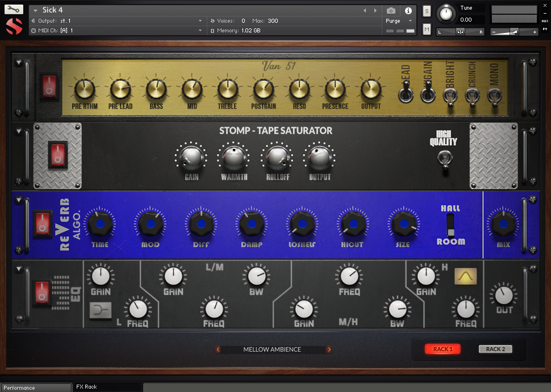
Task: Mute the instrument with M button
Action: (427, 29)
